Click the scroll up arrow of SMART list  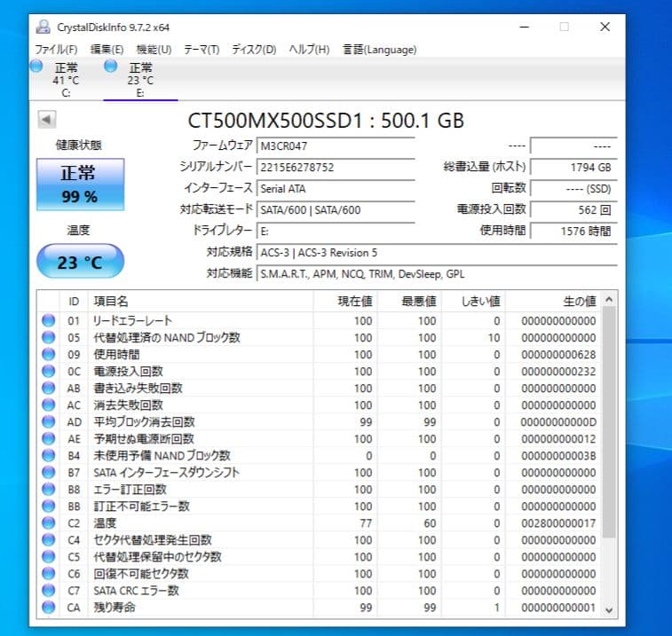click(609, 300)
